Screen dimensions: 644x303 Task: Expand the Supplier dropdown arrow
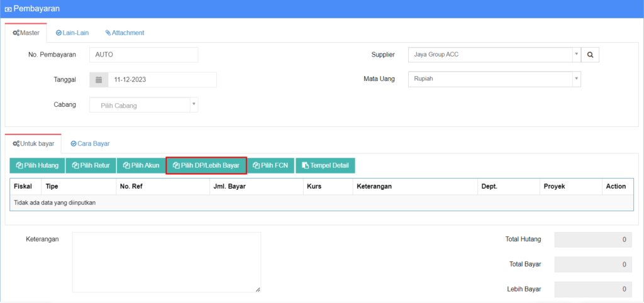coord(576,55)
